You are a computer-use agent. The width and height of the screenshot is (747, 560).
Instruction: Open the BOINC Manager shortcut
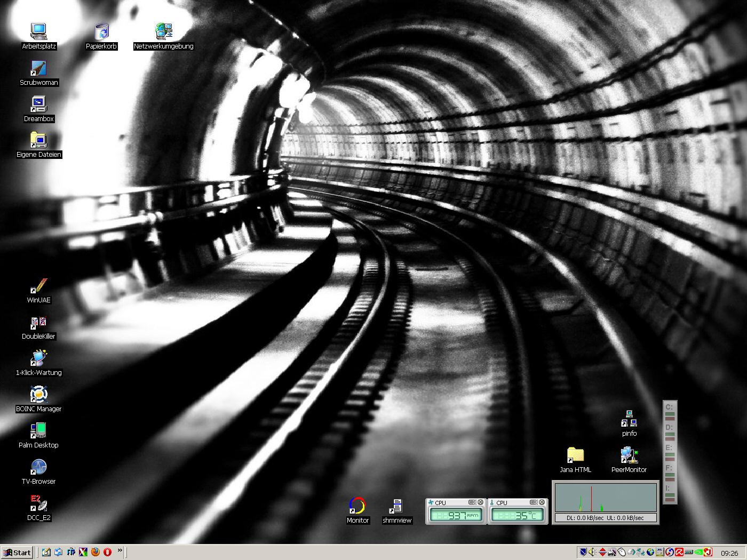point(38,395)
